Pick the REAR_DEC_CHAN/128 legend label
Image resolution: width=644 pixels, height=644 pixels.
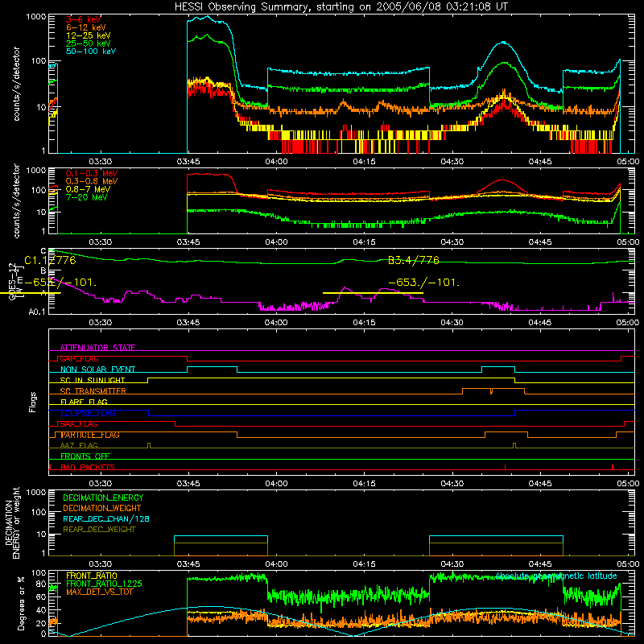click(106, 519)
